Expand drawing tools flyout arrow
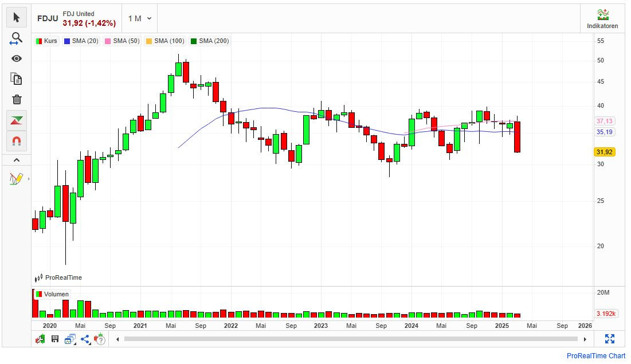Image resolution: width=631 pixels, height=364 pixels. (29, 179)
